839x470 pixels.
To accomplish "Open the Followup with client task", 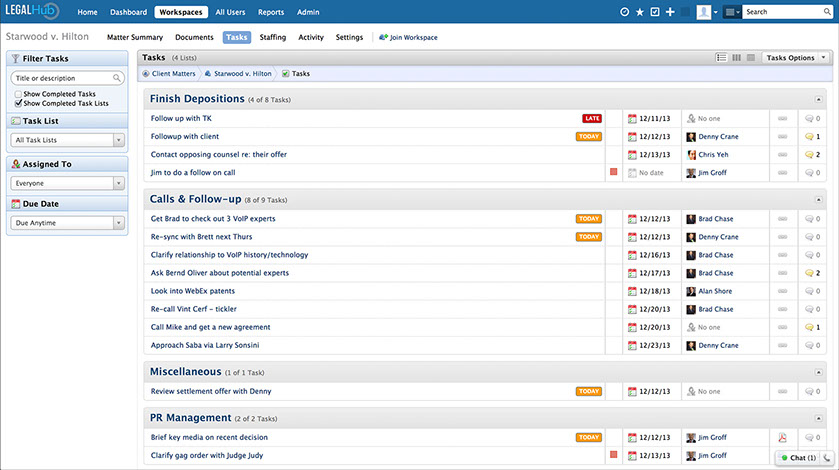I will (185, 136).
